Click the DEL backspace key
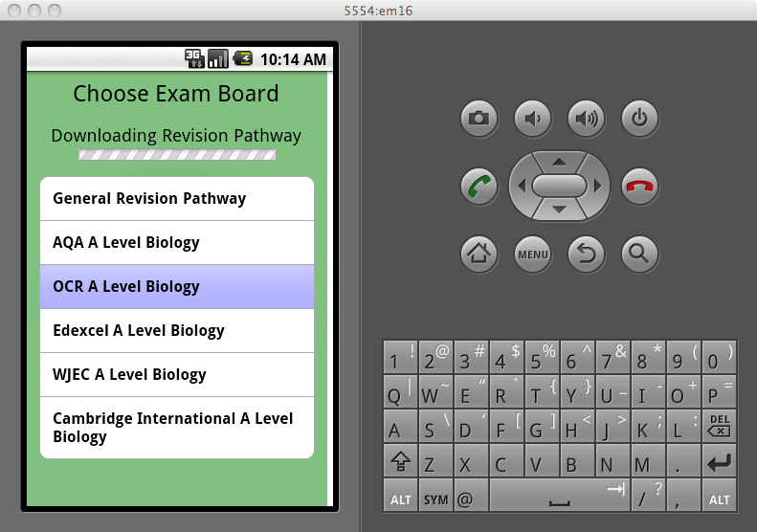The height and width of the screenshot is (532, 757). coord(720,427)
